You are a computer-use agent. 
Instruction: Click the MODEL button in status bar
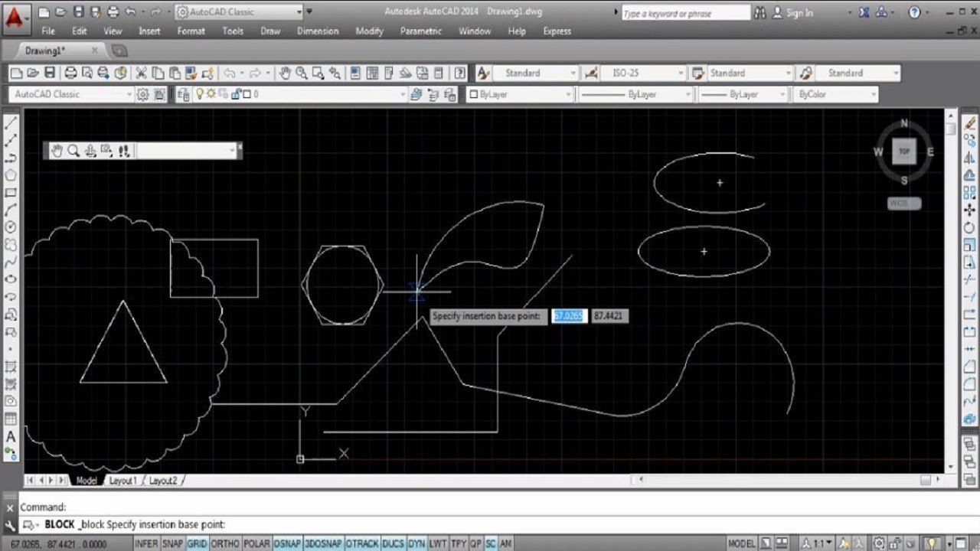742,543
